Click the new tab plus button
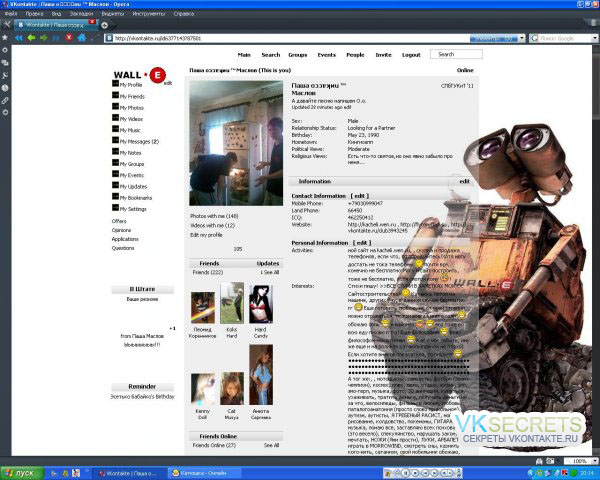Screen dimensions: 600x480 click(x=104, y=25)
